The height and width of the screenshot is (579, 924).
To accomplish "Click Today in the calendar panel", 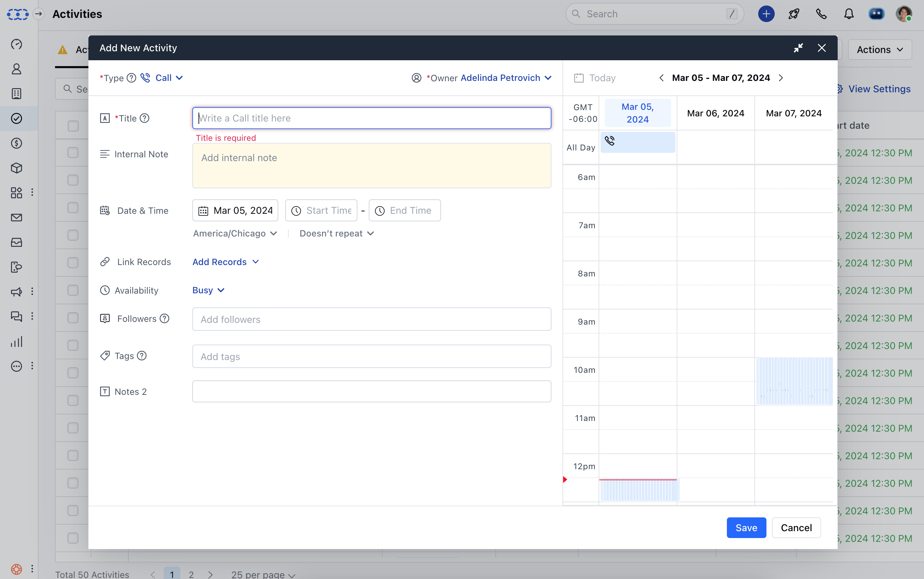I will (x=602, y=77).
